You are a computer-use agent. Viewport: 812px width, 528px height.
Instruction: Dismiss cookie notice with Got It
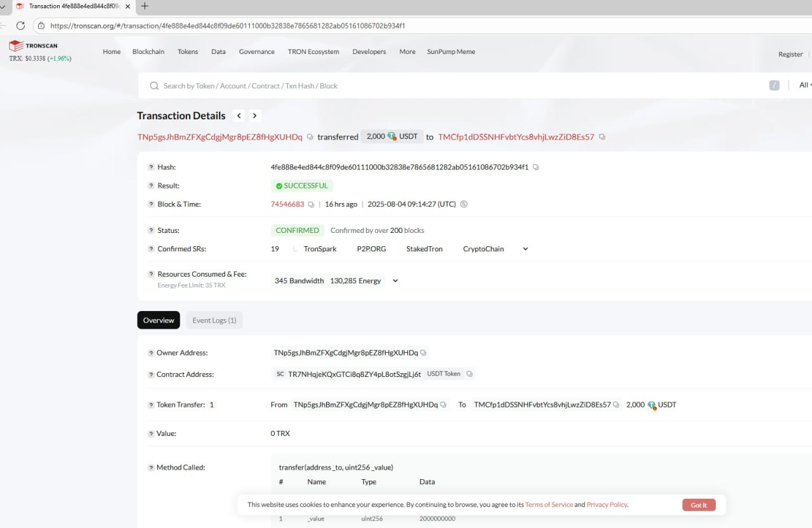click(x=699, y=505)
